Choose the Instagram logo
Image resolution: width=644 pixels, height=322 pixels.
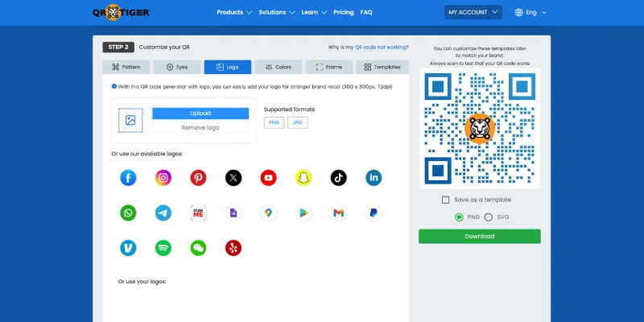[163, 178]
